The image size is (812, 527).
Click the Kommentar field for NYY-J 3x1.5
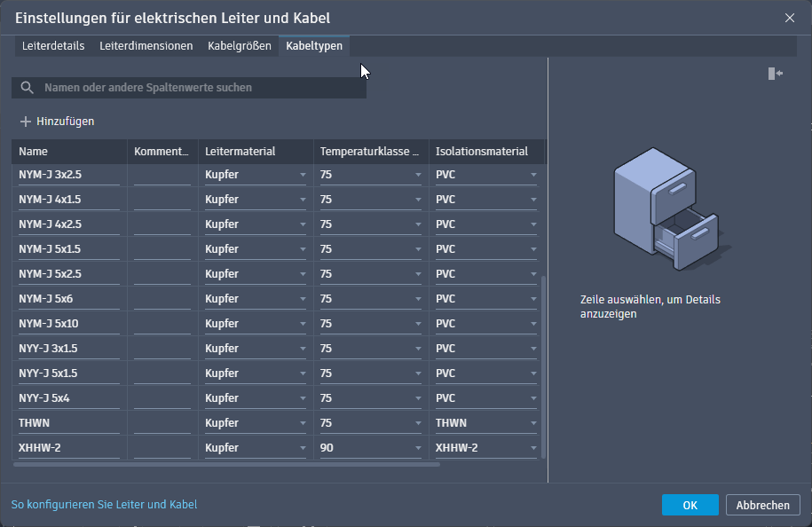[x=162, y=349]
